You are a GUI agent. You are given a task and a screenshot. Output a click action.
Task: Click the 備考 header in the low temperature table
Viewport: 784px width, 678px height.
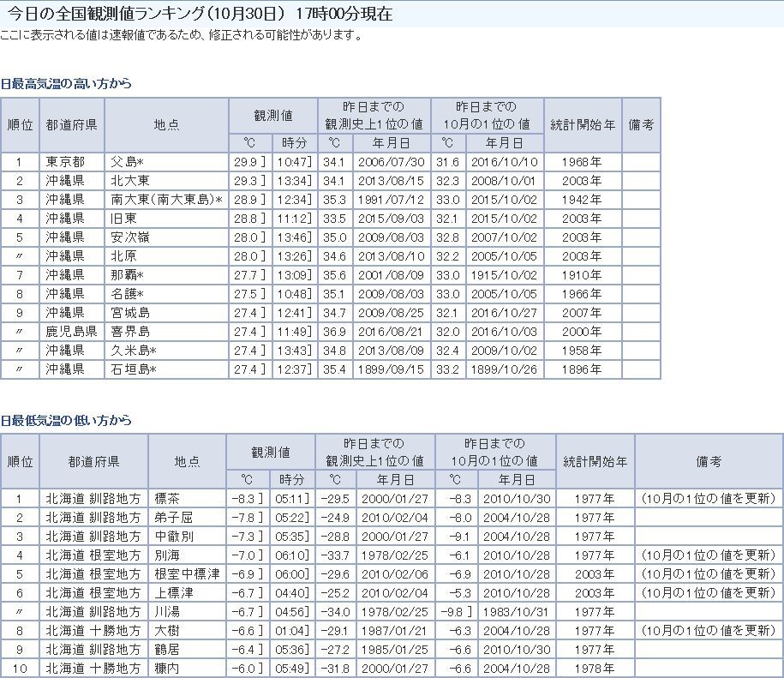(x=709, y=461)
